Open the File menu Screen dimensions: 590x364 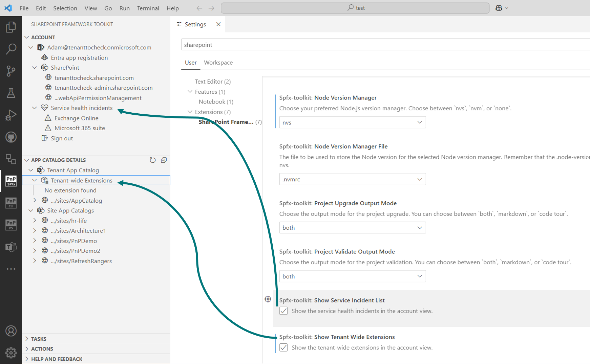(24, 8)
